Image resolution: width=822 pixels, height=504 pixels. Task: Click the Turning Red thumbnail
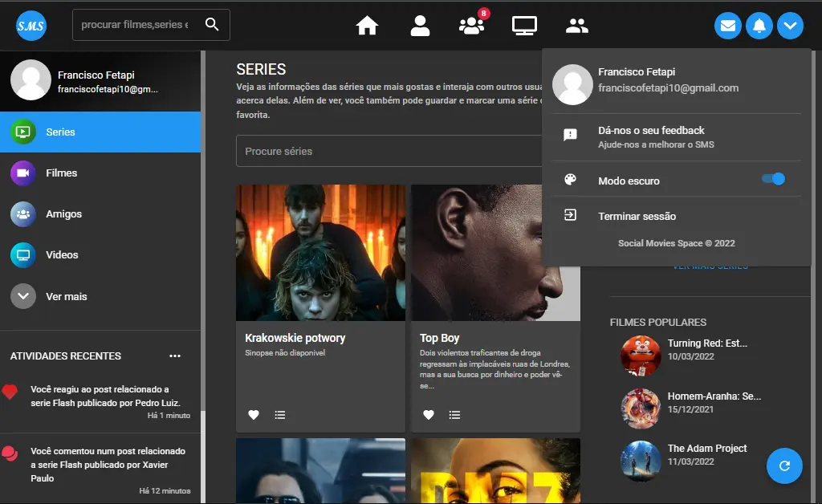641,356
